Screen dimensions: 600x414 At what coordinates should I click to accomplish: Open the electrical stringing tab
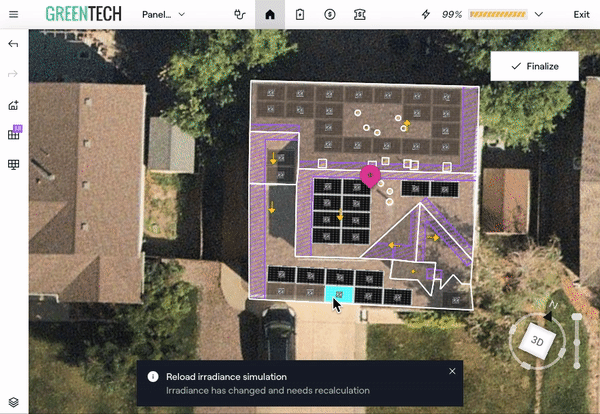click(239, 15)
